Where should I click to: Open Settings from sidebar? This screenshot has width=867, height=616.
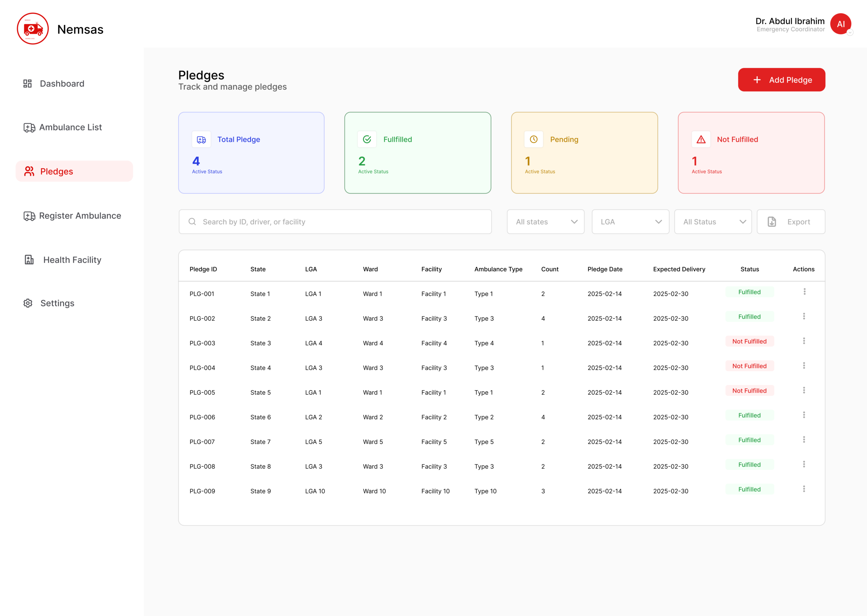(x=49, y=303)
